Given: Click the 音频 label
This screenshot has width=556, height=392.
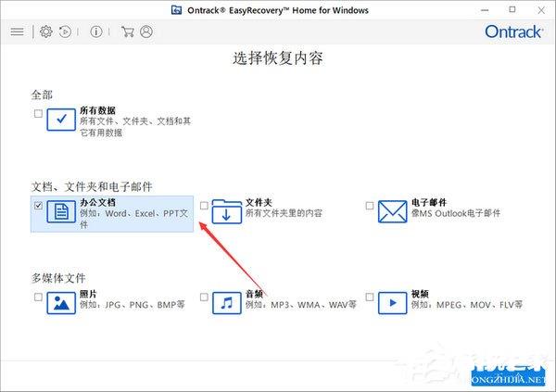Looking at the screenshot, I should [x=254, y=294].
